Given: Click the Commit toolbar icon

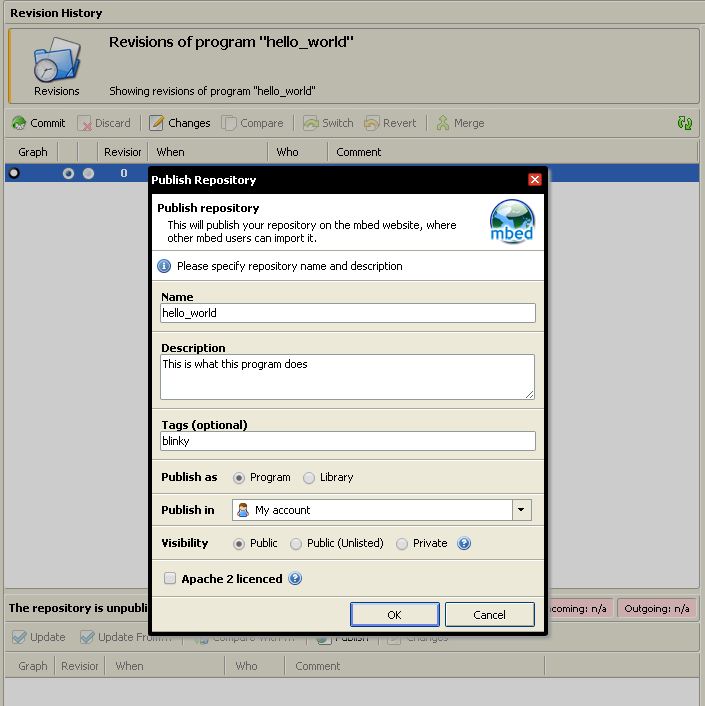Looking at the screenshot, I should pos(19,123).
